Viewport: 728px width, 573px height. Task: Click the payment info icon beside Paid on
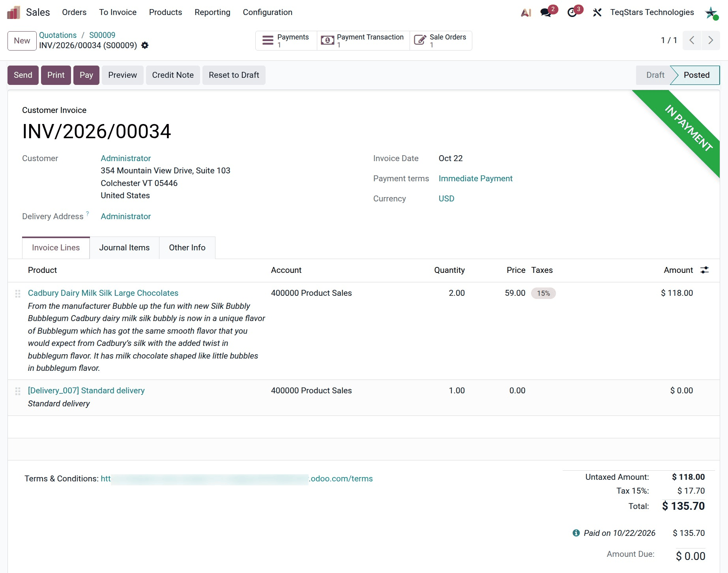click(576, 533)
